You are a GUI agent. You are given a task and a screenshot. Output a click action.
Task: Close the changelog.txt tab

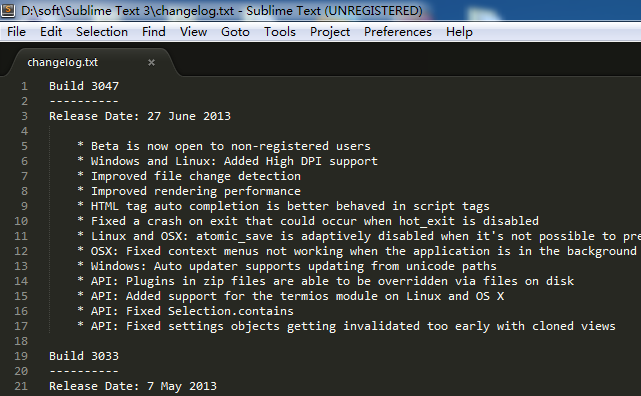[151, 63]
